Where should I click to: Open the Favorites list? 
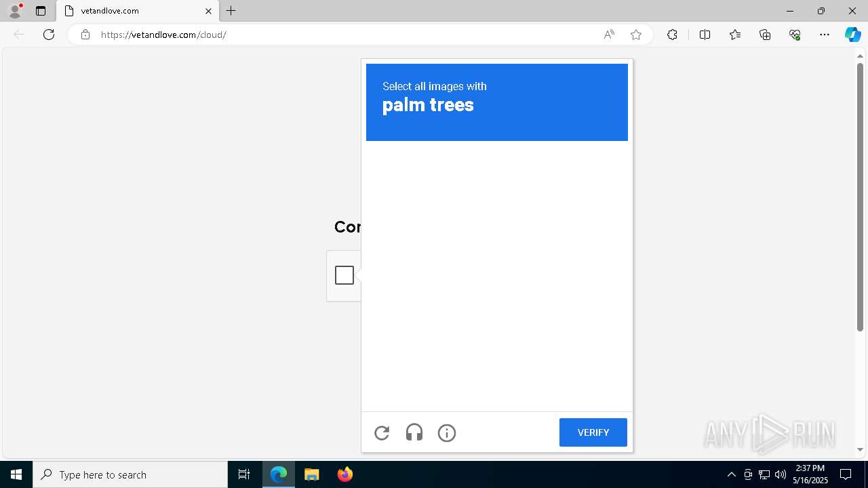735,35
